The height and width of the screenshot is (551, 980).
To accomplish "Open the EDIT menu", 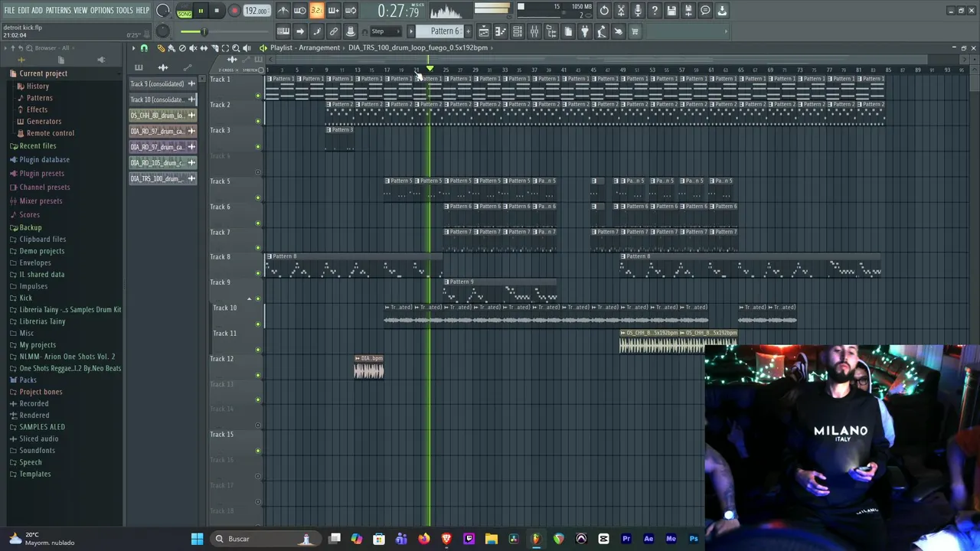I will click(x=24, y=10).
